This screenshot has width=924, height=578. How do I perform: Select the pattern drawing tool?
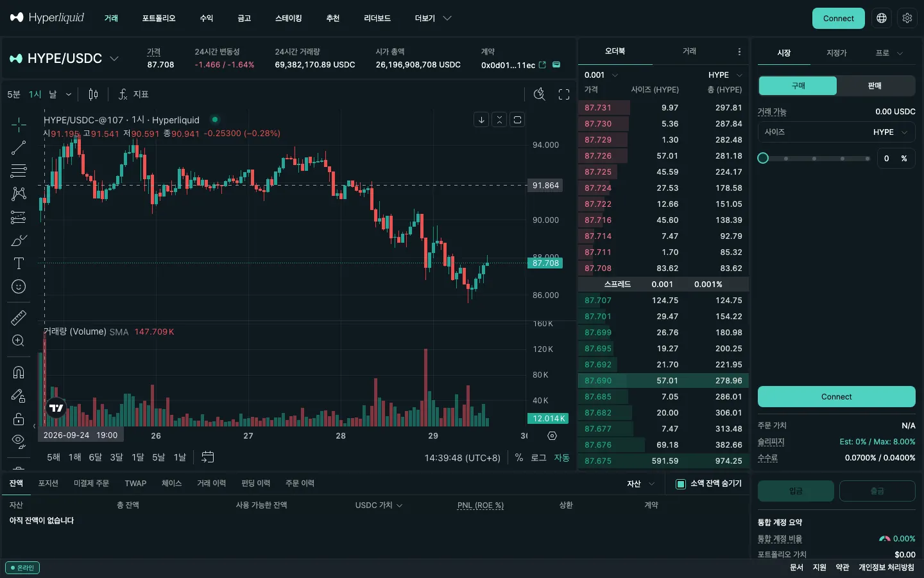[19, 194]
